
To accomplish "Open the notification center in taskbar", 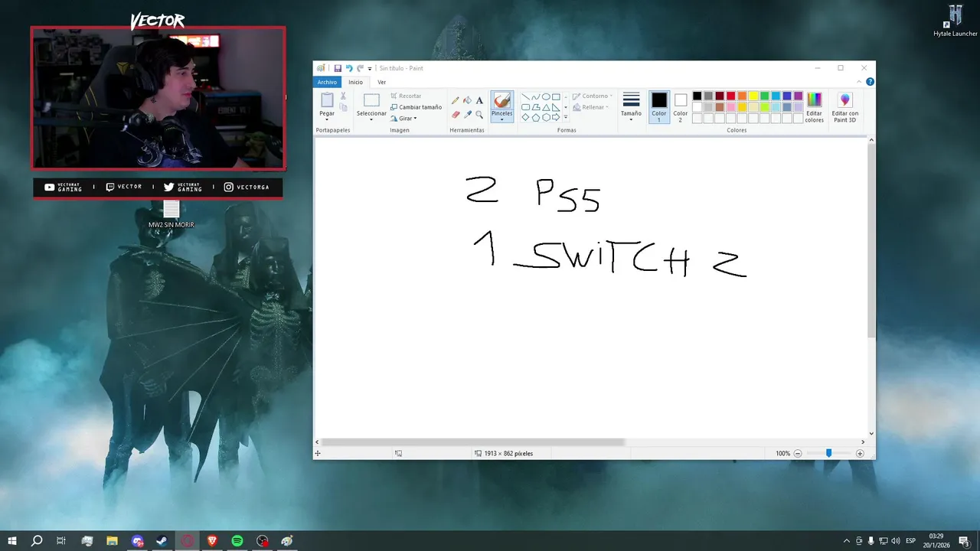I will pyautogui.click(x=964, y=541).
